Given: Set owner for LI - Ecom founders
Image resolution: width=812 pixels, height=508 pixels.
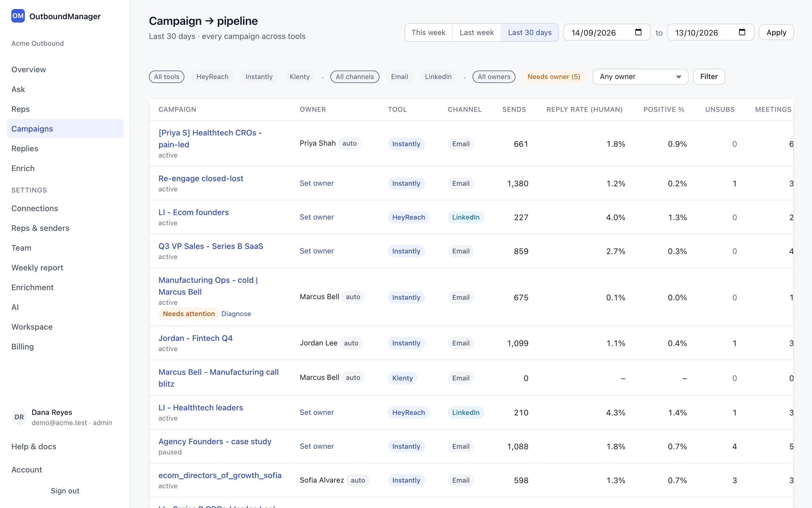Looking at the screenshot, I should point(316,217).
